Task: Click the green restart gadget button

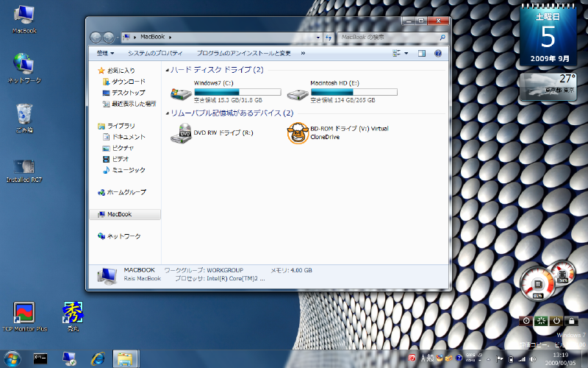Action: (541, 321)
